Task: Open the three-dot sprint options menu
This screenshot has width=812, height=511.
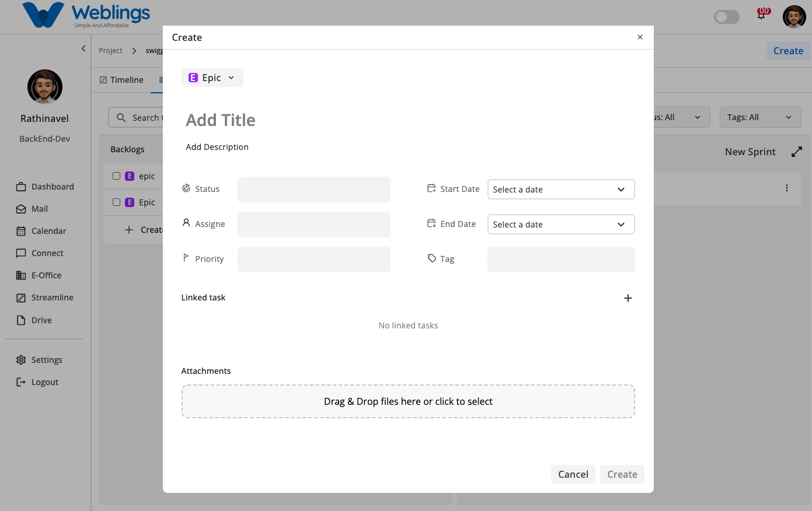Action: (x=787, y=188)
